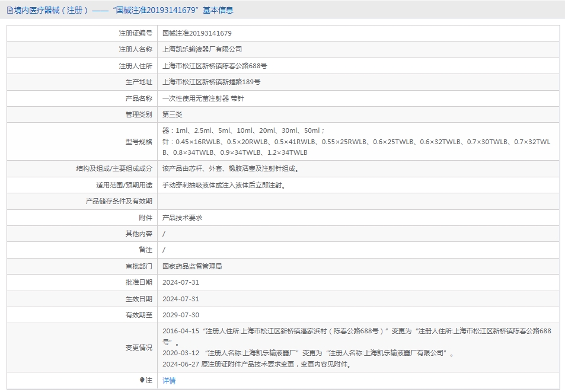Click attachment value 产品技术要求
This screenshot has height=392, width=565.
pyautogui.click(x=182, y=218)
